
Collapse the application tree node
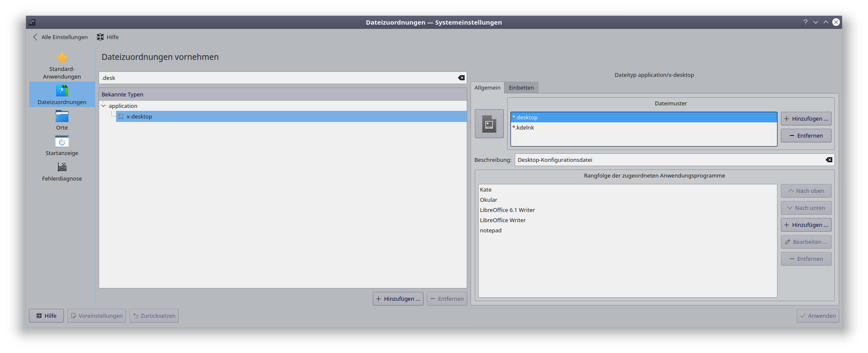click(x=103, y=106)
